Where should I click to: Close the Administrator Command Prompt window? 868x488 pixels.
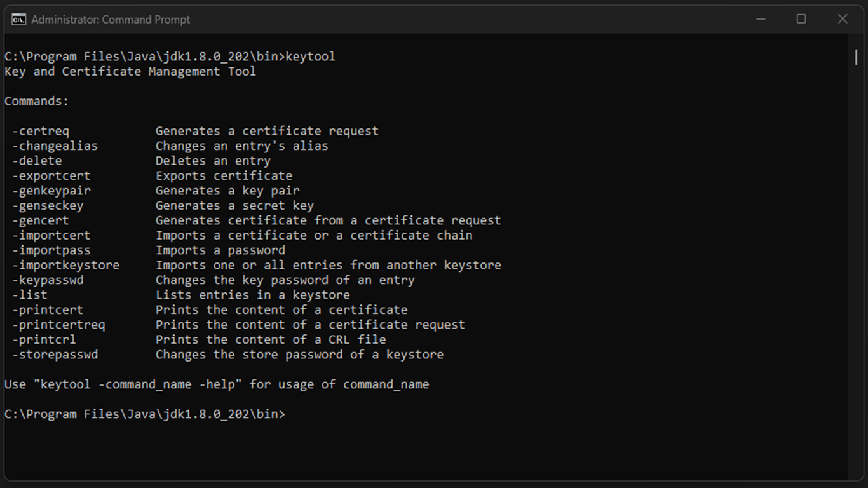tap(843, 19)
